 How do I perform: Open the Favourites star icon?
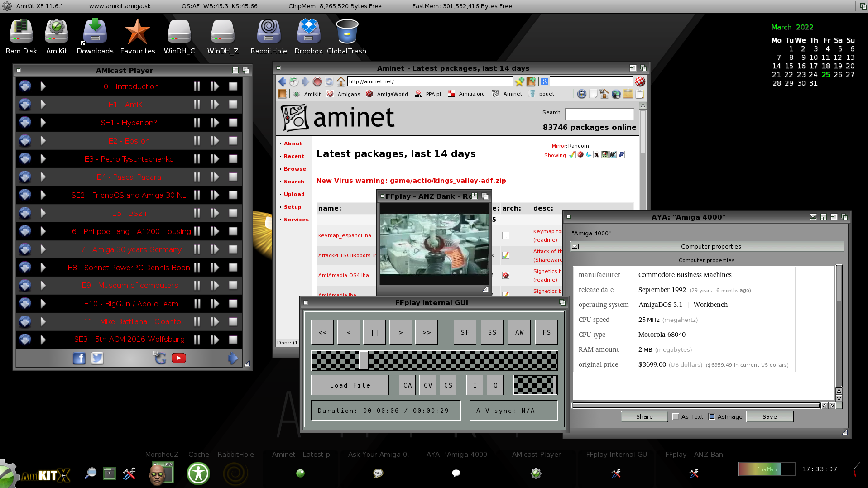point(137,32)
